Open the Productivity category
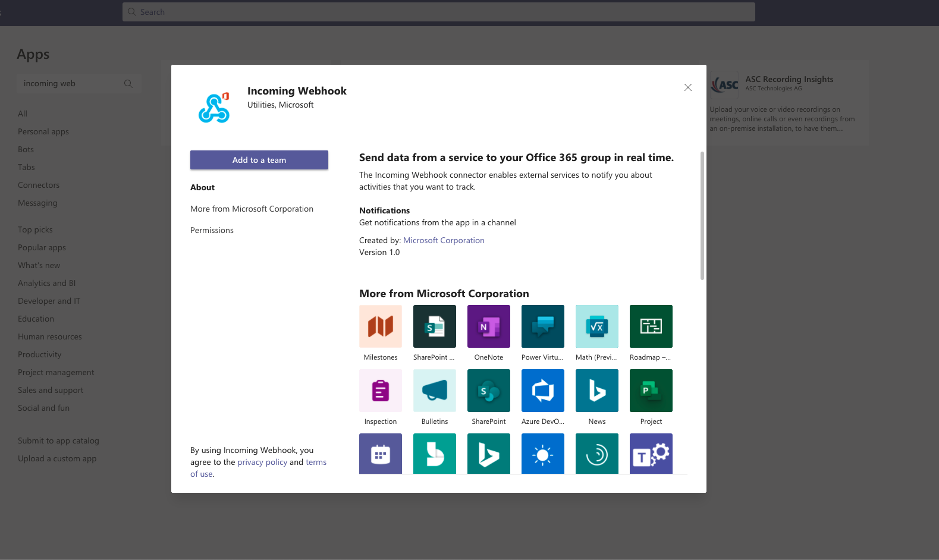939x560 pixels. [x=39, y=354]
